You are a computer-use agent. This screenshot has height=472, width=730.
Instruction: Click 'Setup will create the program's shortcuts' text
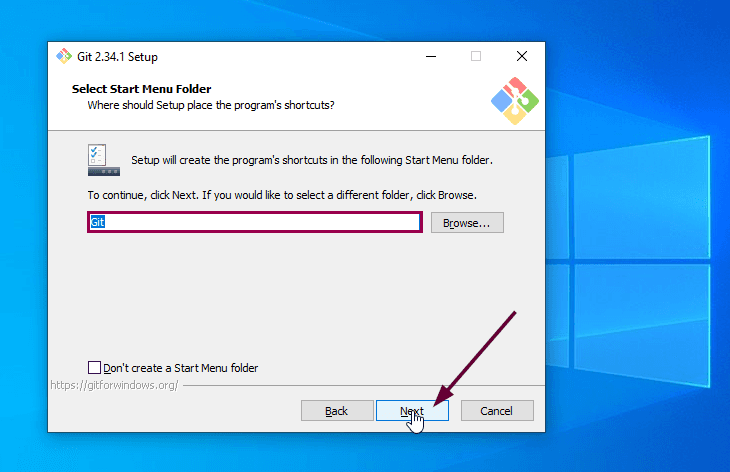click(x=311, y=160)
